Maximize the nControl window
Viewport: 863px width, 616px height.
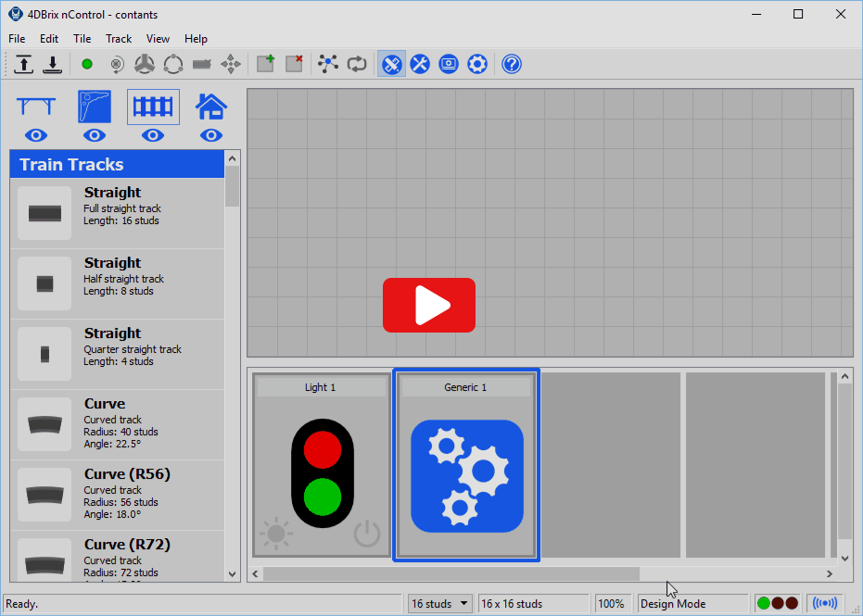pyautogui.click(x=798, y=14)
